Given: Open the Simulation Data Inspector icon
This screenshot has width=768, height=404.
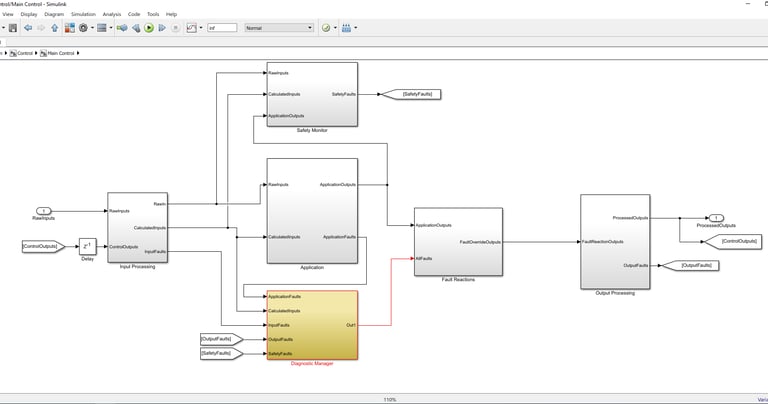Looking at the screenshot, I should pyautogui.click(x=192, y=28).
